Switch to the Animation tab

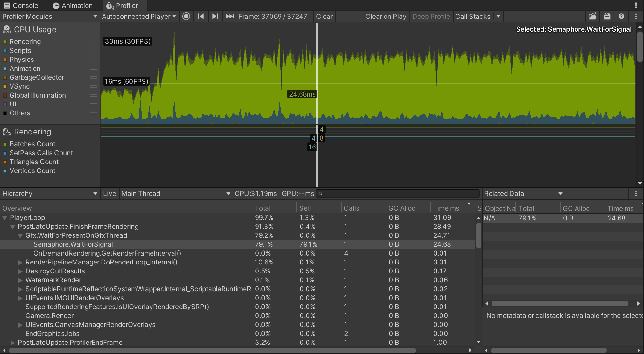pos(73,5)
